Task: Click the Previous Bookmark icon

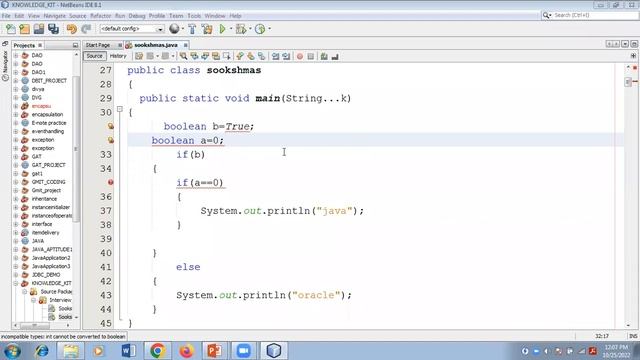Action: [x=240, y=56]
